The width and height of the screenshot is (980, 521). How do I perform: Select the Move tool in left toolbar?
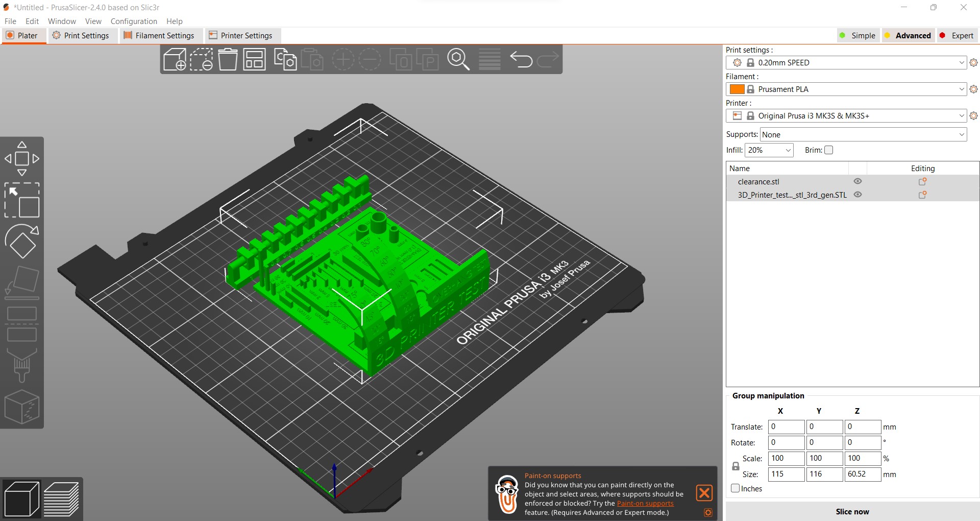[x=22, y=159]
